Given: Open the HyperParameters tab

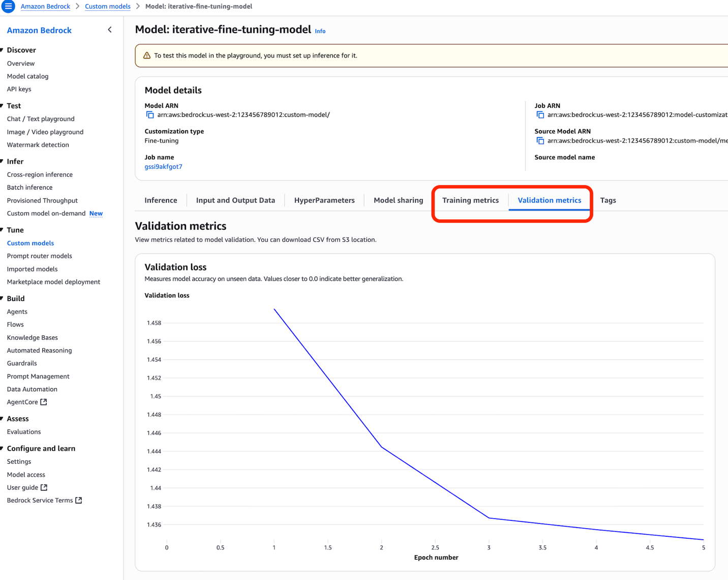Looking at the screenshot, I should [x=324, y=200].
